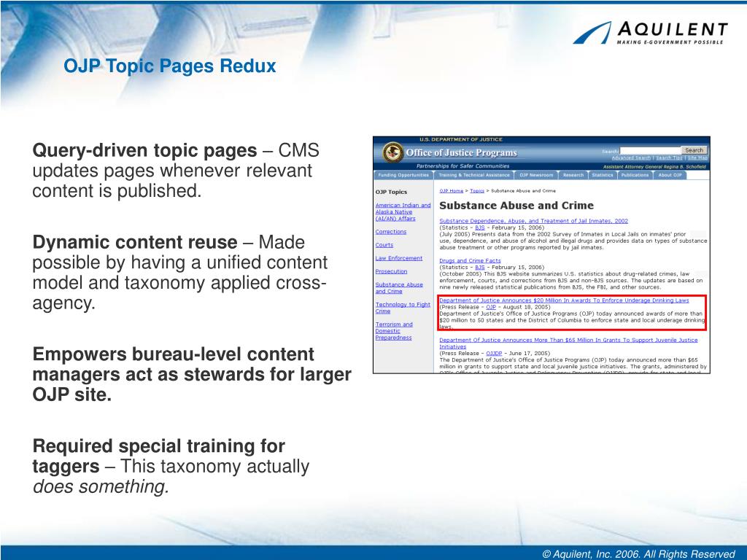Click OJJDP link in June 17 press release
The height and width of the screenshot is (560, 747).
(494, 354)
